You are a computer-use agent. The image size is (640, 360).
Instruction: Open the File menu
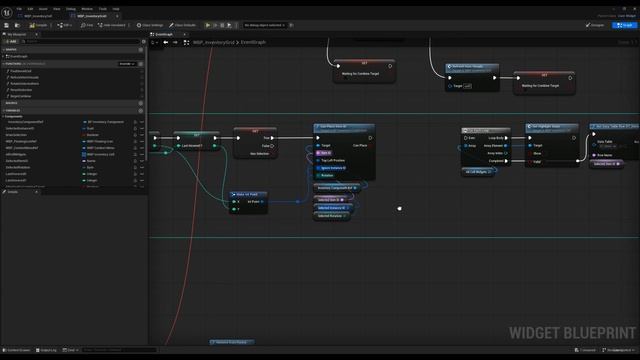(x=19, y=9)
